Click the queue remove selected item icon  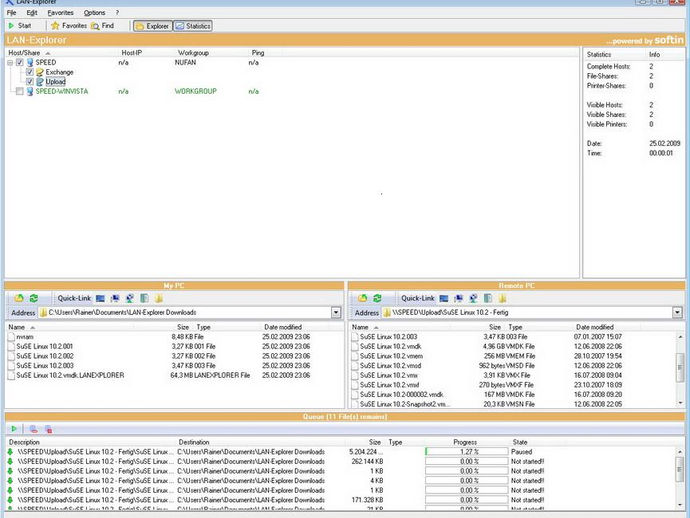pos(33,429)
